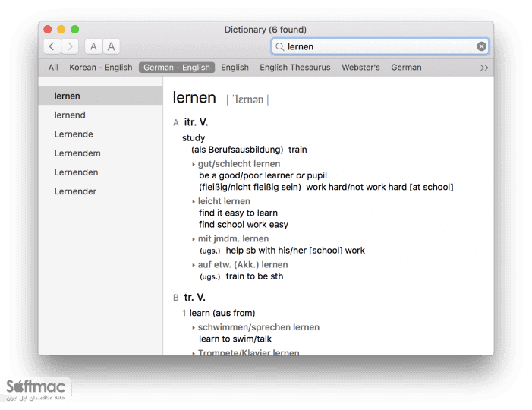Screen dimensions: 532x410
Task: Click the 'schwimmen/sprechen lernen' phrase
Action: 259,327
